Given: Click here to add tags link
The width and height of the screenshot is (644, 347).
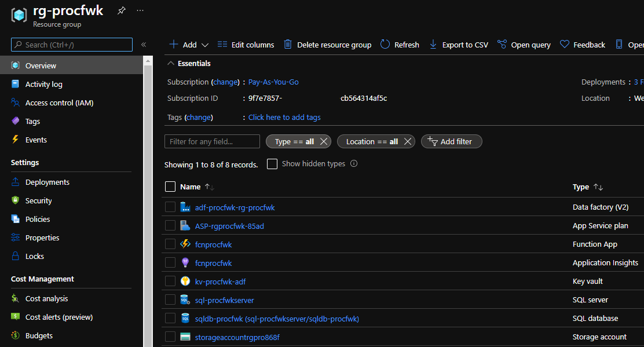Looking at the screenshot, I should point(284,118).
